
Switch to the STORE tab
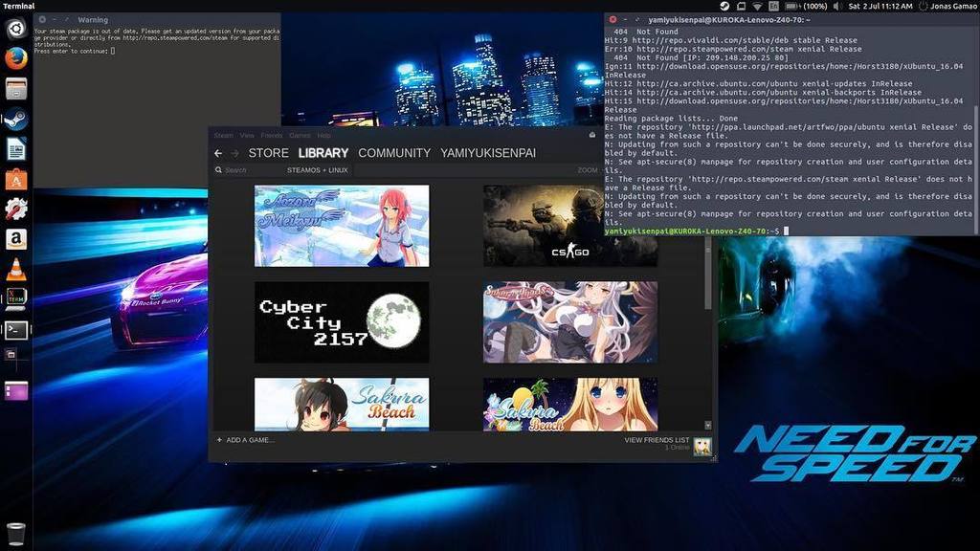[269, 153]
